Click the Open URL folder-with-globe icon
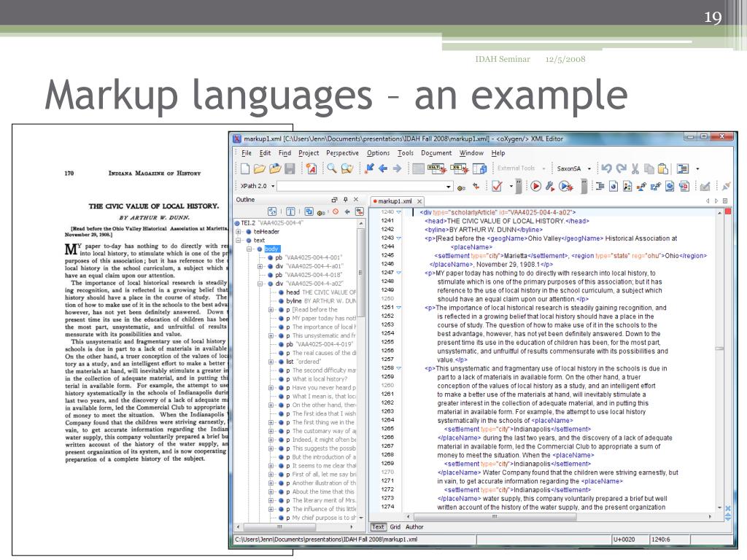 click(275, 168)
